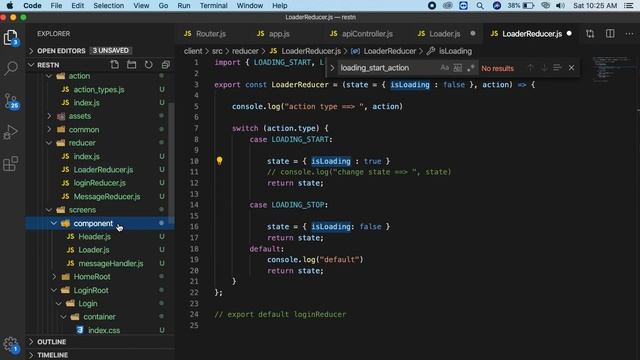
Task: Close the find widget
Action: pyautogui.click(x=571, y=68)
